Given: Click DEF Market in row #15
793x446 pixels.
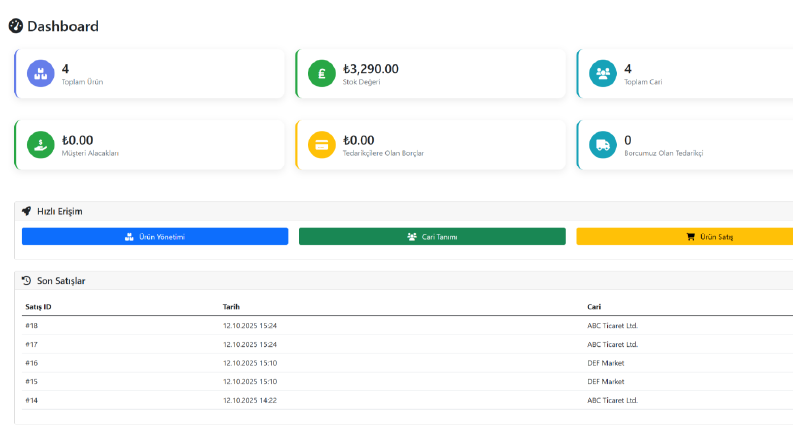Looking at the screenshot, I should point(606,382).
